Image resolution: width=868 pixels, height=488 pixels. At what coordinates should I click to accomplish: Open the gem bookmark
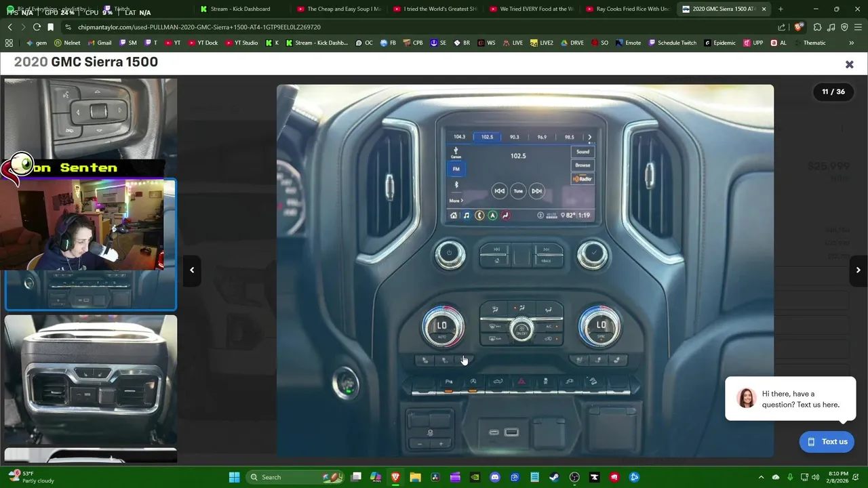pos(37,43)
